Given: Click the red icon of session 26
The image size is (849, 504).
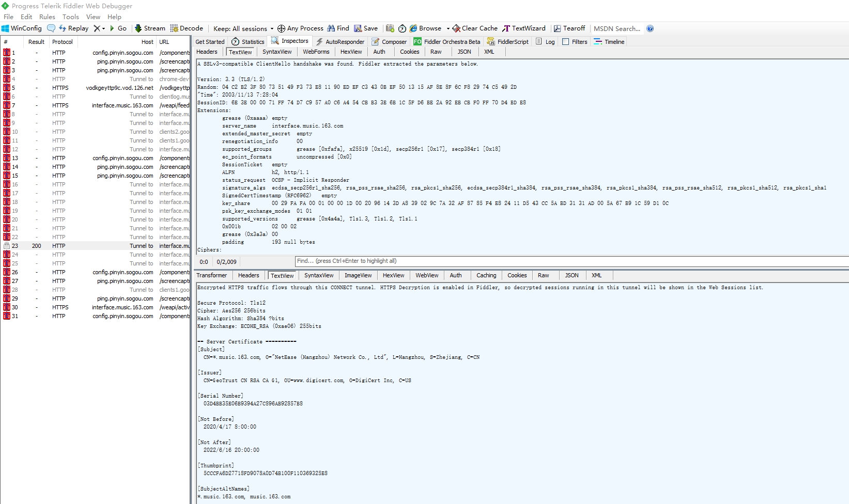Looking at the screenshot, I should point(7,272).
